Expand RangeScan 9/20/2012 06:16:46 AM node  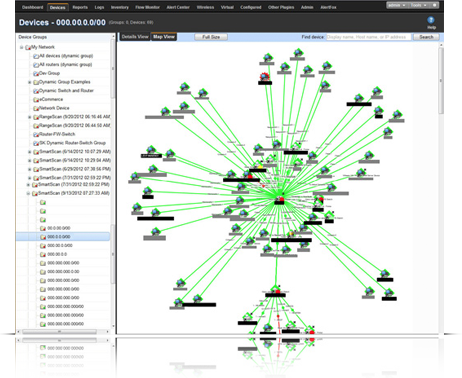tap(29, 117)
